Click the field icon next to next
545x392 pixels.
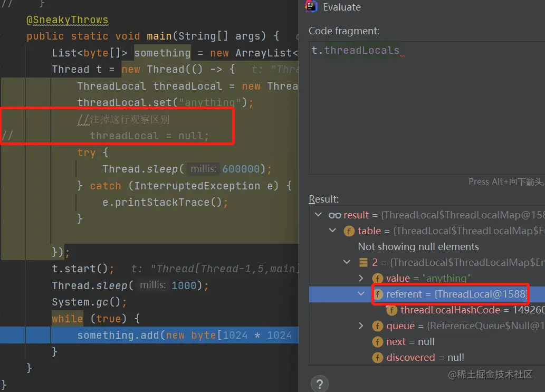tap(377, 342)
